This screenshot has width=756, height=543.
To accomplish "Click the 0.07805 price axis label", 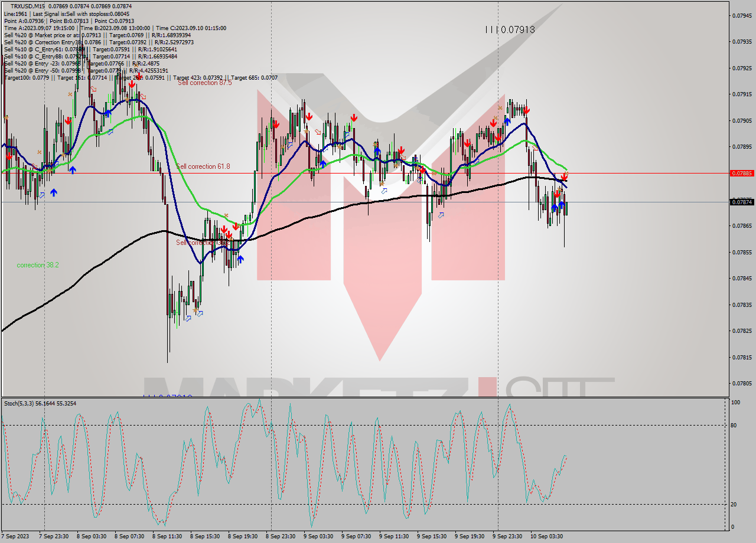I will click(742, 383).
